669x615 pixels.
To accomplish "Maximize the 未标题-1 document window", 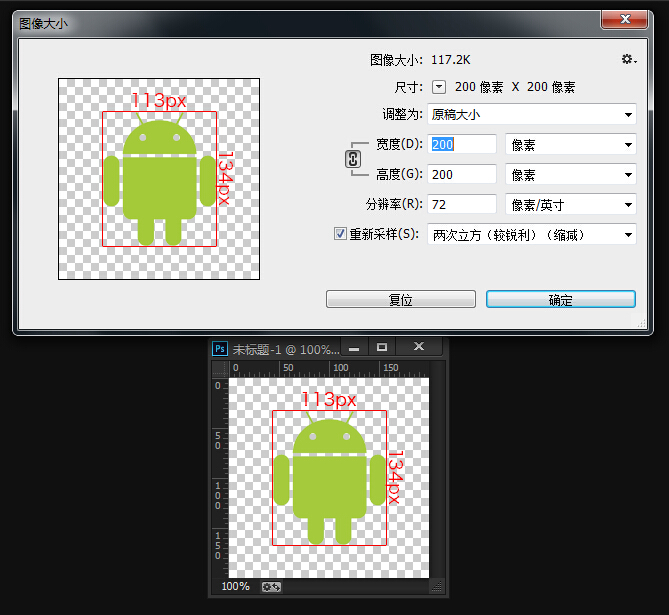I will pyautogui.click(x=382, y=347).
